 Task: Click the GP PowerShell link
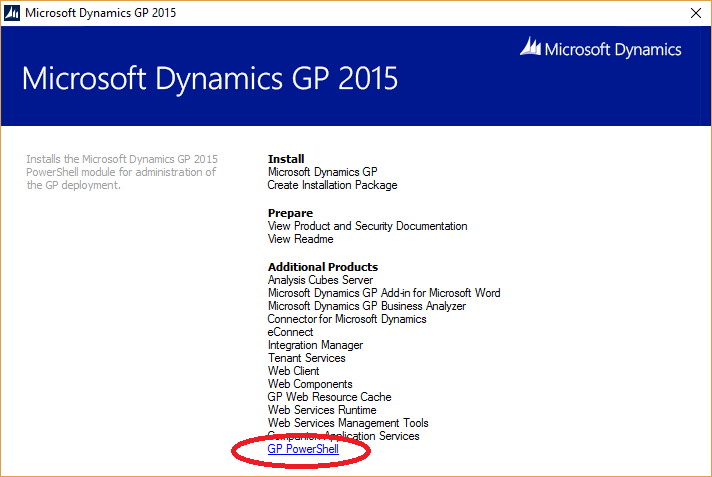click(303, 449)
